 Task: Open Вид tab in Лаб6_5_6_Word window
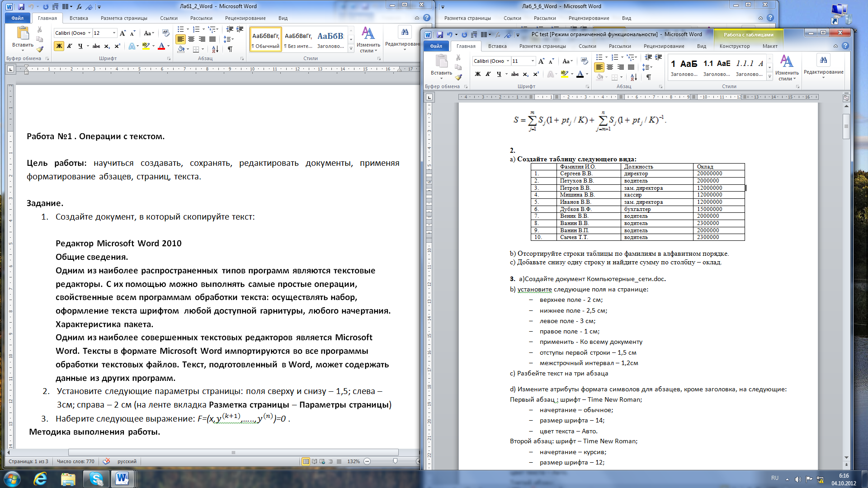click(x=626, y=18)
